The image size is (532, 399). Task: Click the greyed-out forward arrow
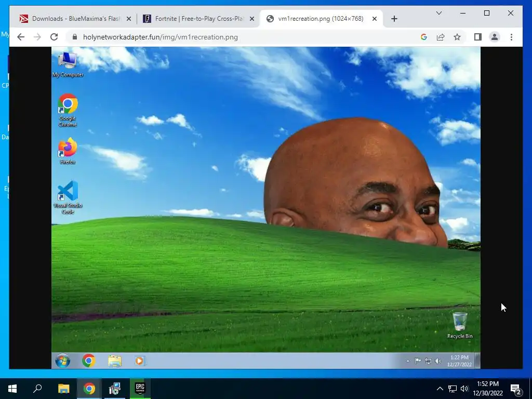37,37
